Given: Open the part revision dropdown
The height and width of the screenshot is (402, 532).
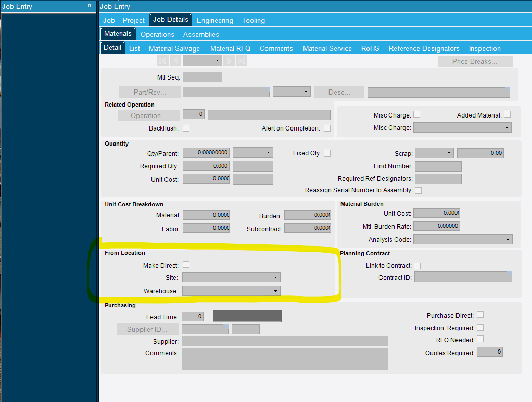Looking at the screenshot, I should [292, 92].
